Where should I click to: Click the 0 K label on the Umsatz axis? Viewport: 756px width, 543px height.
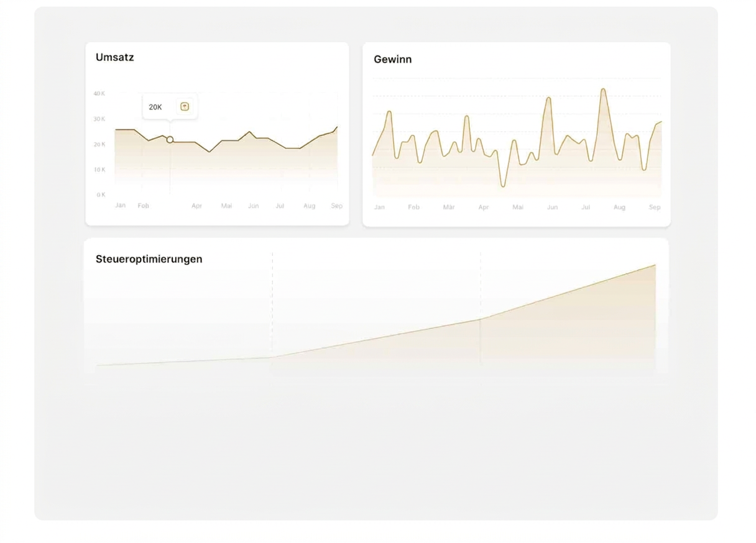(x=101, y=194)
